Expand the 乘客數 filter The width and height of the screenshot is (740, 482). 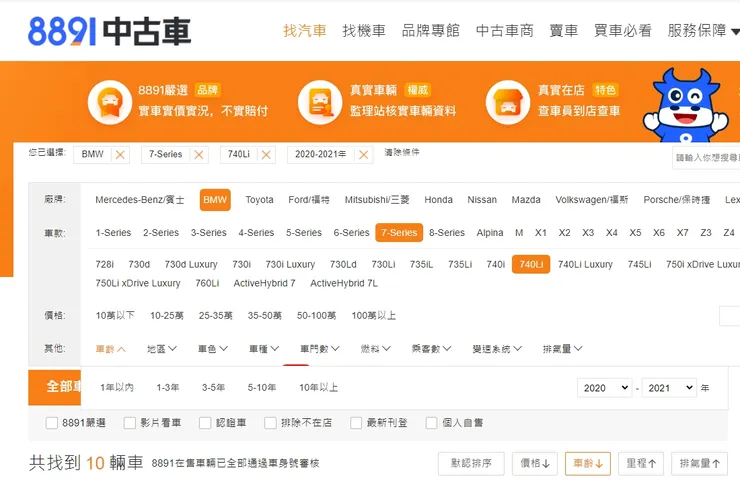point(431,349)
